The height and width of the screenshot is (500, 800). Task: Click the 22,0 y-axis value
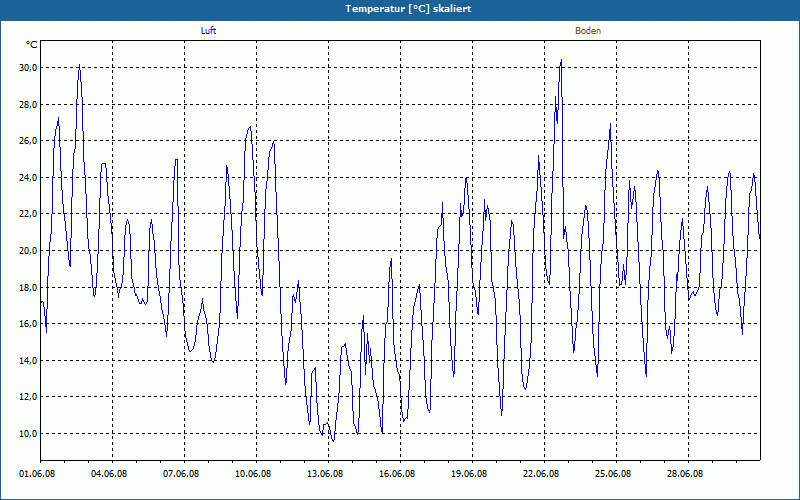coord(28,214)
